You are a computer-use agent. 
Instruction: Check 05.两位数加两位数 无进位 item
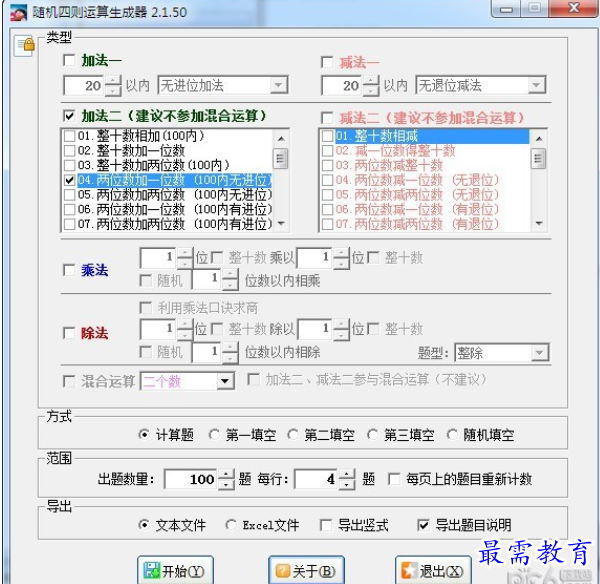[x=69, y=194]
